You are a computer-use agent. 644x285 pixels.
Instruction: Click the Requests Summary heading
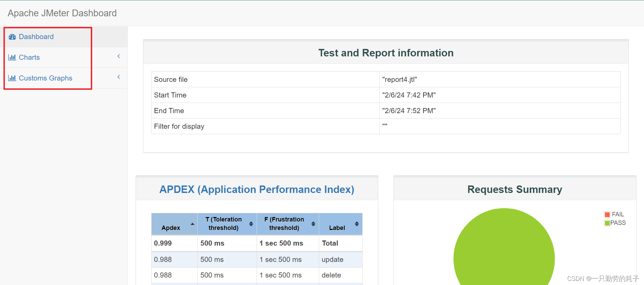click(515, 189)
